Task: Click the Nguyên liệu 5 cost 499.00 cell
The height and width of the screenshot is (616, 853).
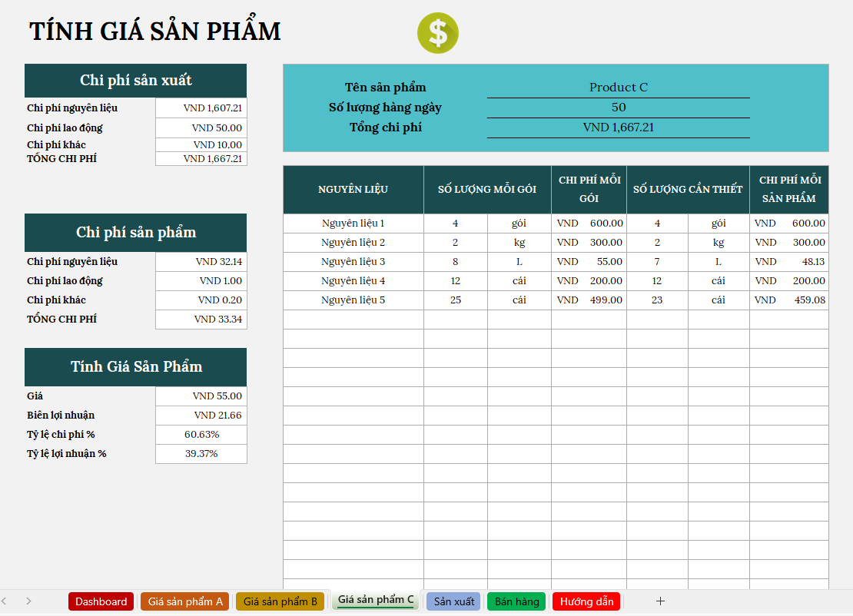Action: click(x=589, y=300)
